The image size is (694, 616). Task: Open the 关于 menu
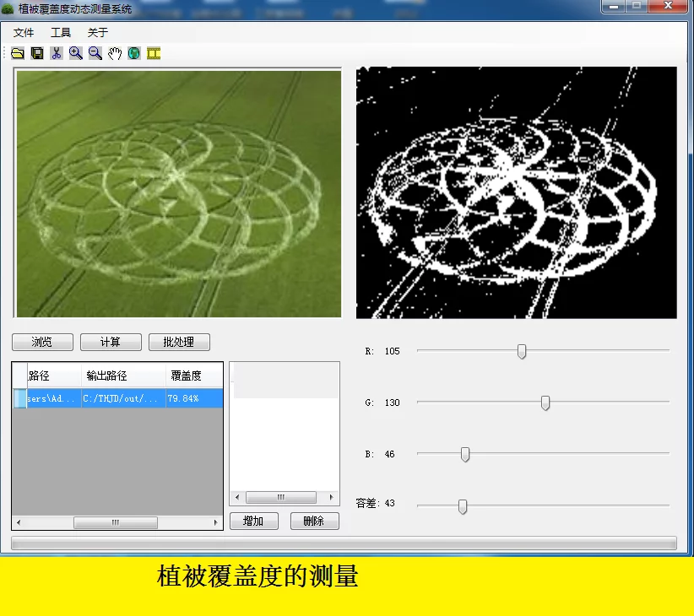tap(98, 32)
